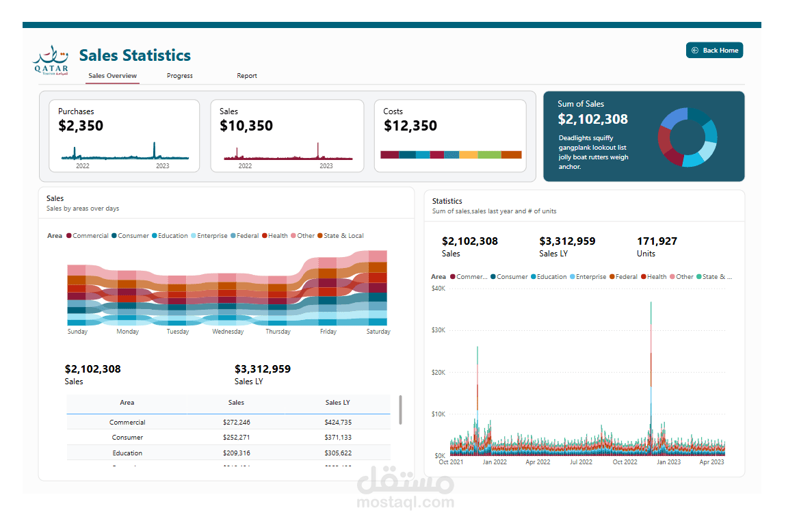Click Enterprise legend item in Statistics chart

(588, 277)
